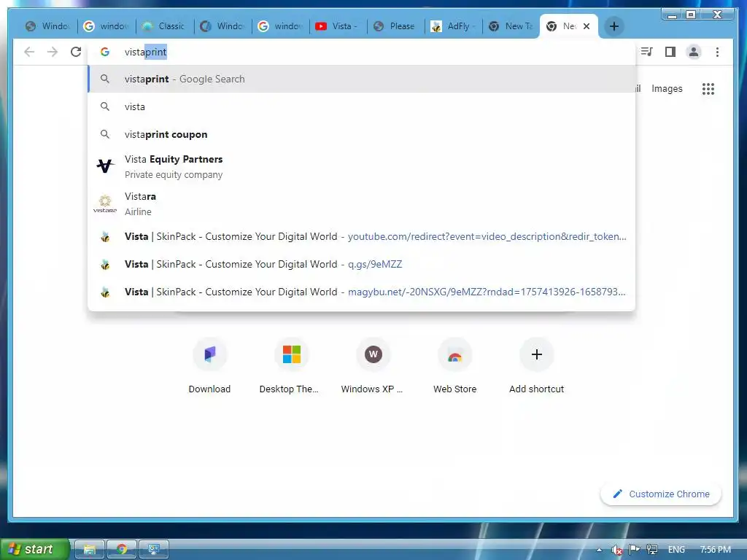
Task: Switch to the inactive New Tab tab
Action: click(x=511, y=26)
